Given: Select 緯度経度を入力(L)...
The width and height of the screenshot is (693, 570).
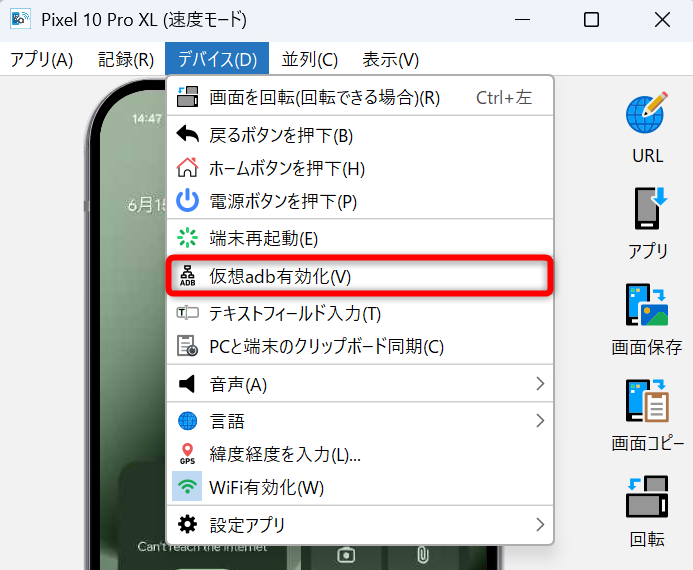Looking at the screenshot, I should pyautogui.click(x=360, y=454).
